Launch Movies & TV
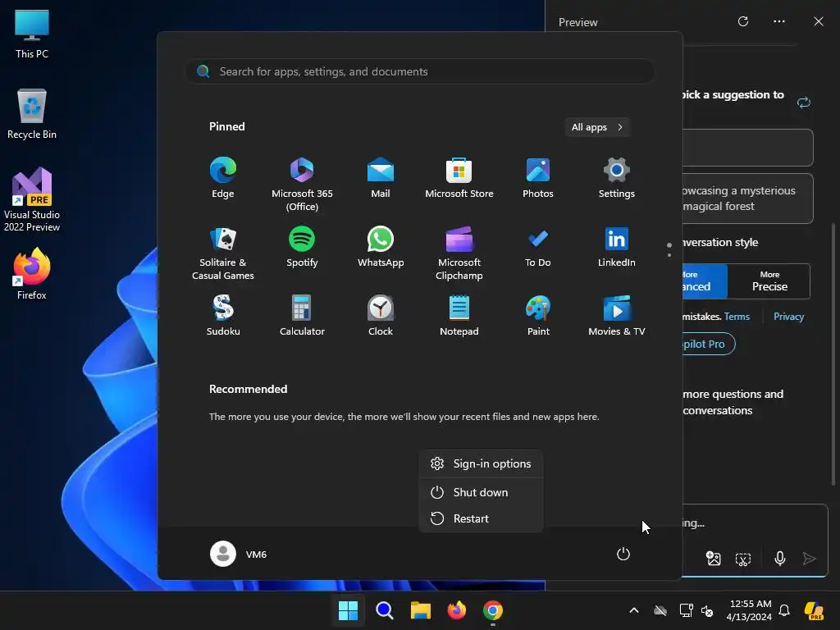The height and width of the screenshot is (630, 840). 617,316
